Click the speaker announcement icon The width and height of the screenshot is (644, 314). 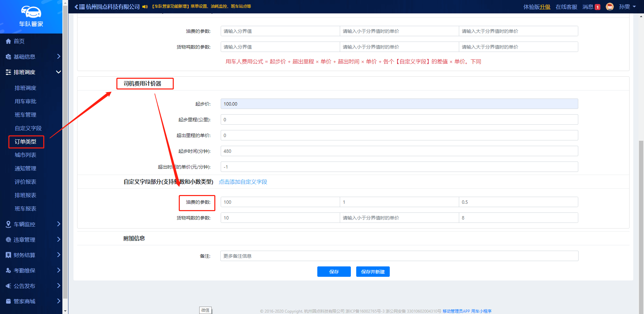[145, 7]
